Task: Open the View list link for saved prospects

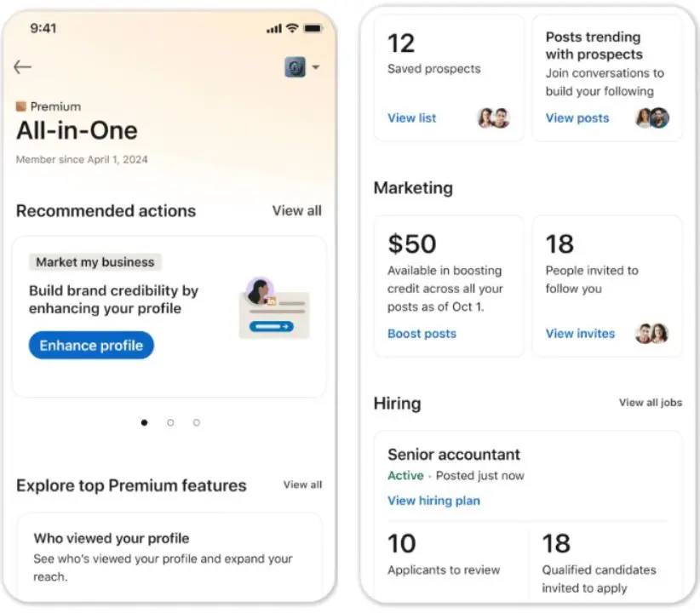Action: 411,118
